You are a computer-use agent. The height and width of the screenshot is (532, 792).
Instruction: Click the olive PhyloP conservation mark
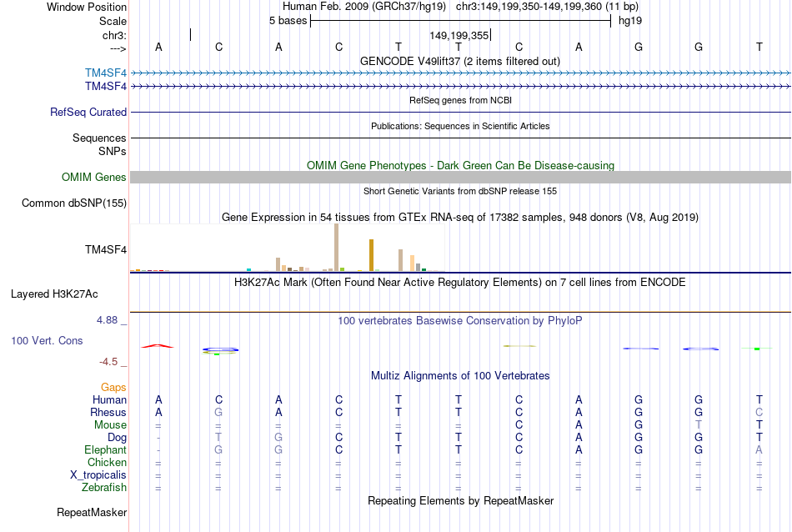click(519, 346)
